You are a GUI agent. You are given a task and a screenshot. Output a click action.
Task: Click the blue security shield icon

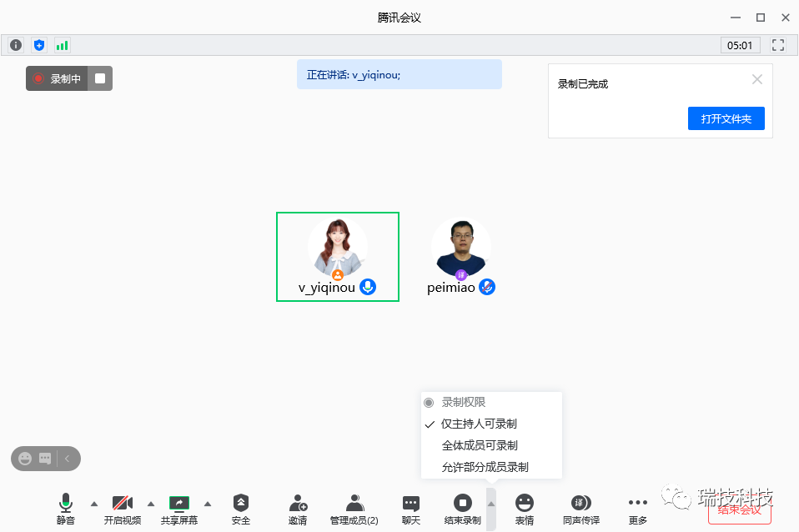coord(39,45)
